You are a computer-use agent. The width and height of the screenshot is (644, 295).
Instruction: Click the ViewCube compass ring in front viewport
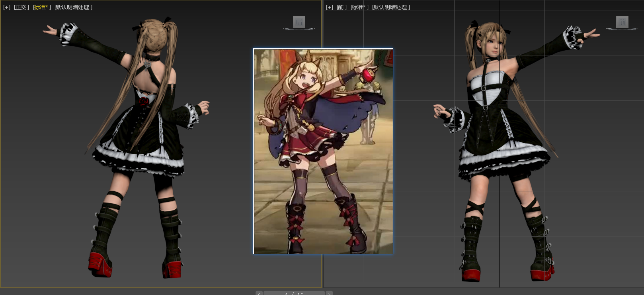(622, 29)
